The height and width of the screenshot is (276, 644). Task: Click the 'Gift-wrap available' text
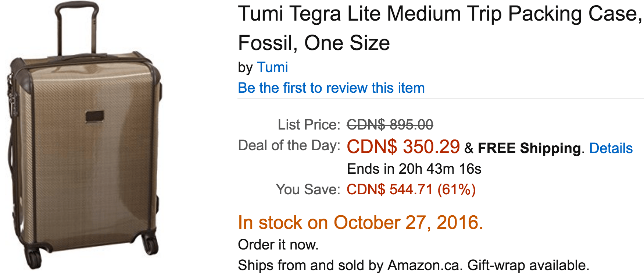click(x=528, y=265)
